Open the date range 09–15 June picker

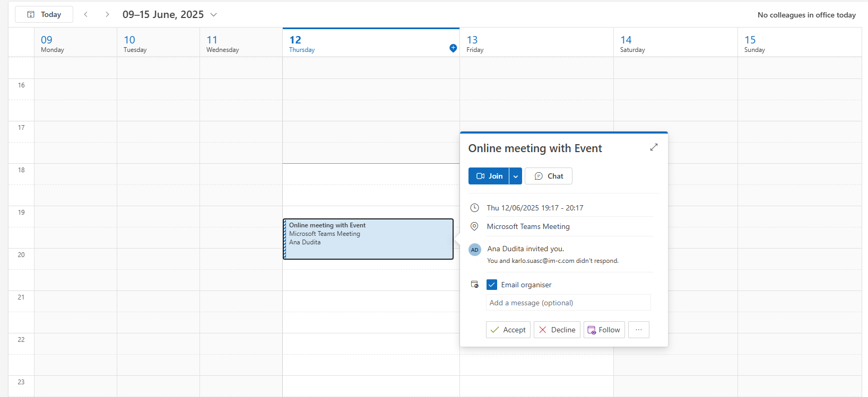tap(169, 14)
